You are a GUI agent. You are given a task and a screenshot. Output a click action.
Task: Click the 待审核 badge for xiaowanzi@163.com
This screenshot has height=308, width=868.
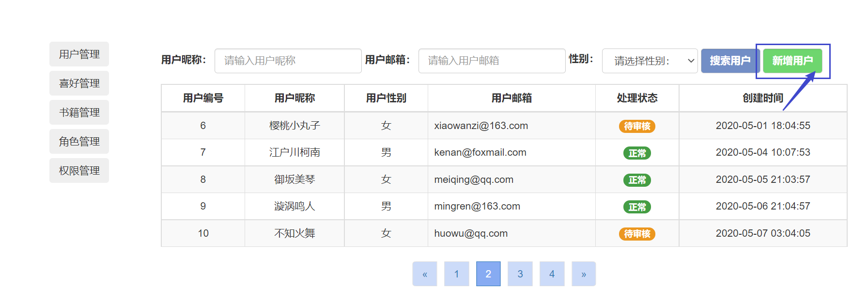pyautogui.click(x=637, y=126)
